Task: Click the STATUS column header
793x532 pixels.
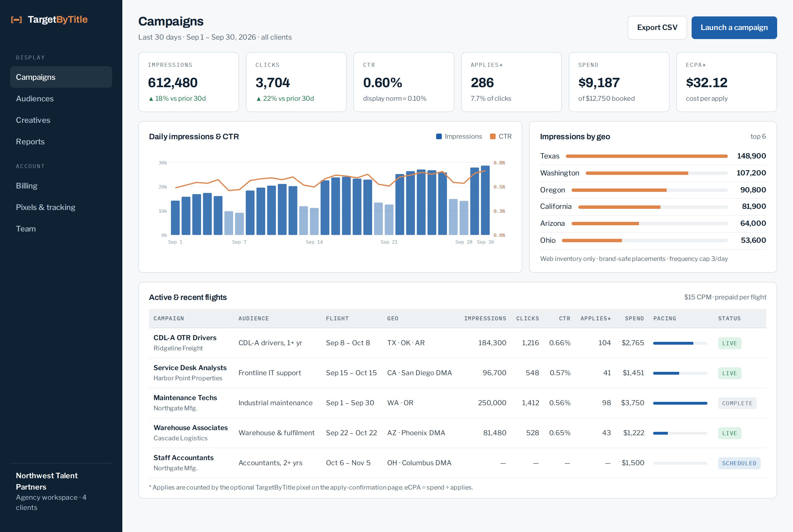Action: coord(729,318)
